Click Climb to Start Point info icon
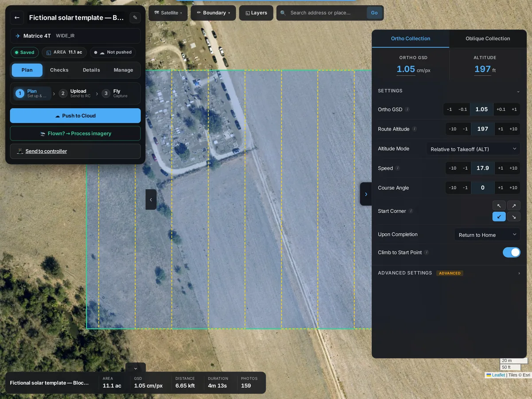Image resolution: width=532 pixels, height=399 pixels. click(x=426, y=252)
